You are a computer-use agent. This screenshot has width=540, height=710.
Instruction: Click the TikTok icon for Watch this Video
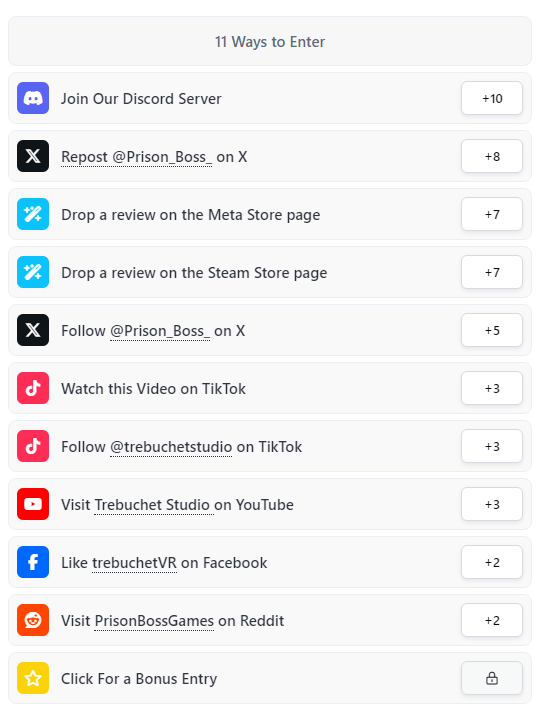click(x=33, y=388)
